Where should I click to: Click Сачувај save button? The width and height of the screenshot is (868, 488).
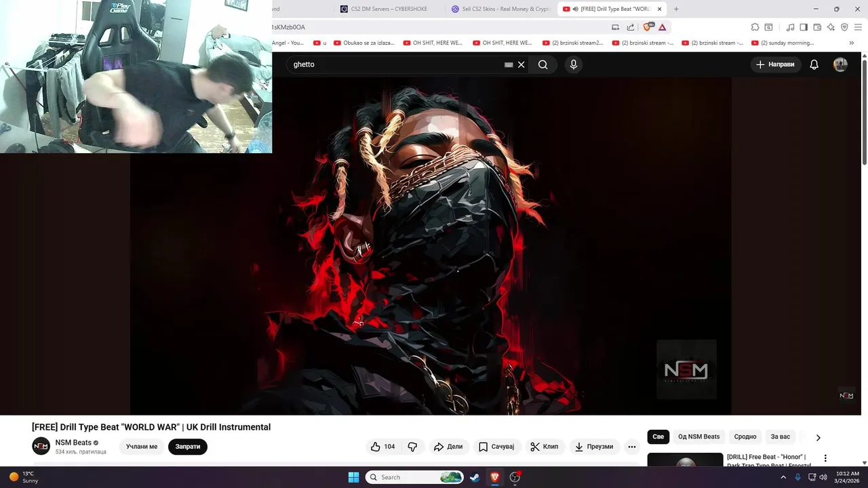(x=496, y=447)
